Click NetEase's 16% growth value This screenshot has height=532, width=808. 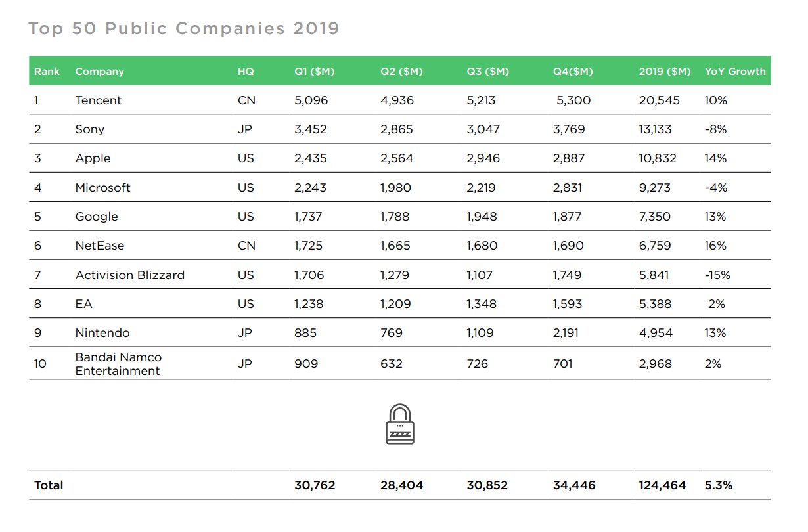715,246
